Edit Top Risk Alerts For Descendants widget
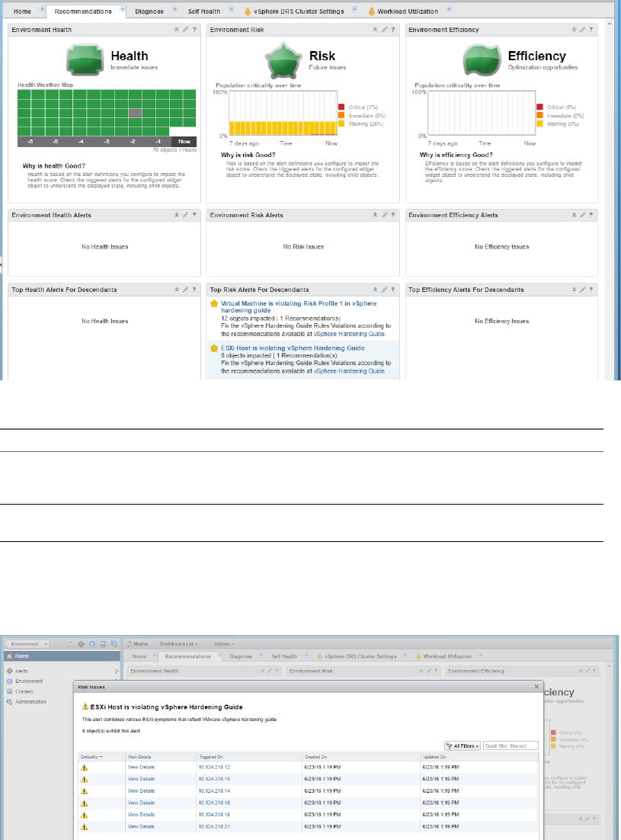The image size is (621, 840). pyautogui.click(x=384, y=290)
